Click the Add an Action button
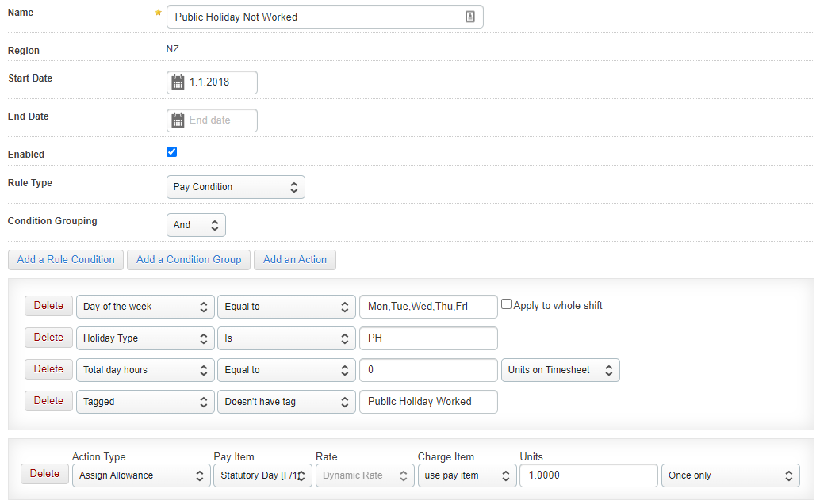Viewport: 820px width, 504px height. 295,259
